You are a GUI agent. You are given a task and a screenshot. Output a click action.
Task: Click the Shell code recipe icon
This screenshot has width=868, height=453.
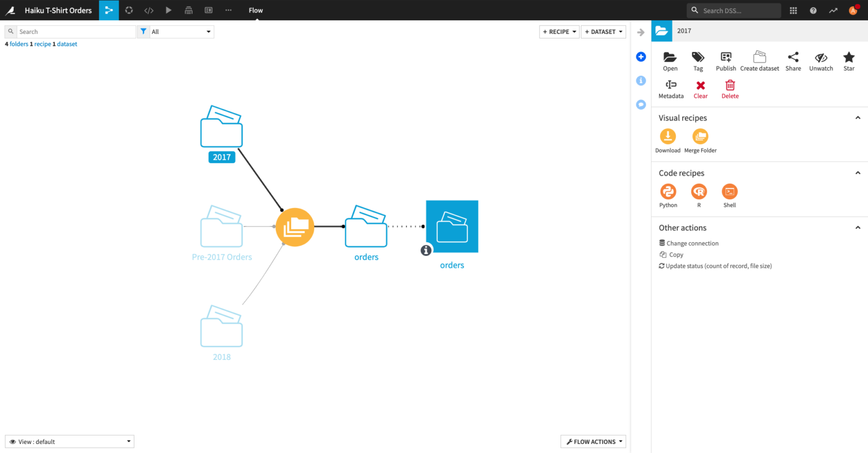pyautogui.click(x=730, y=192)
